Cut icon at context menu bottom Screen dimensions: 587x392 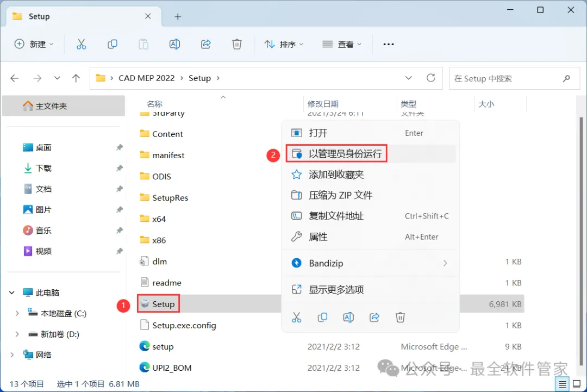(x=297, y=318)
